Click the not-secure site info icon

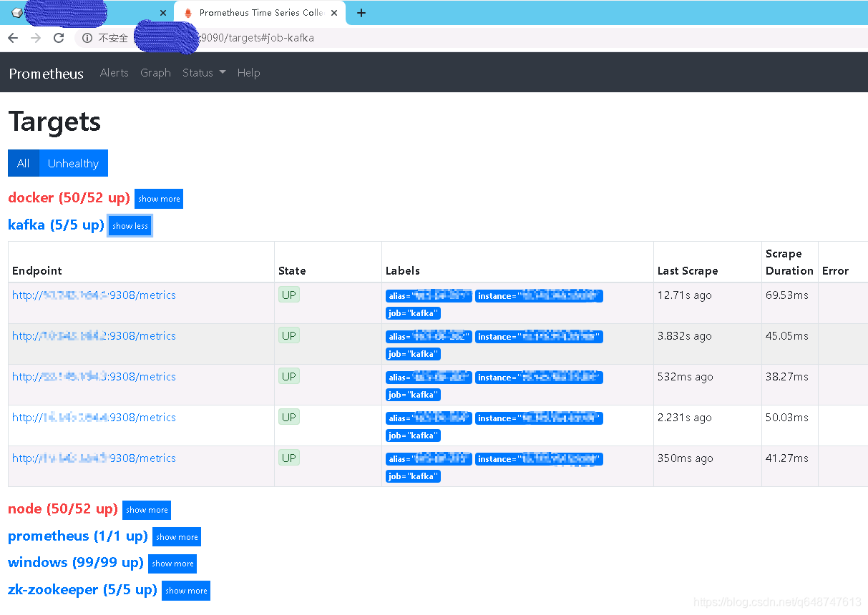coord(87,38)
